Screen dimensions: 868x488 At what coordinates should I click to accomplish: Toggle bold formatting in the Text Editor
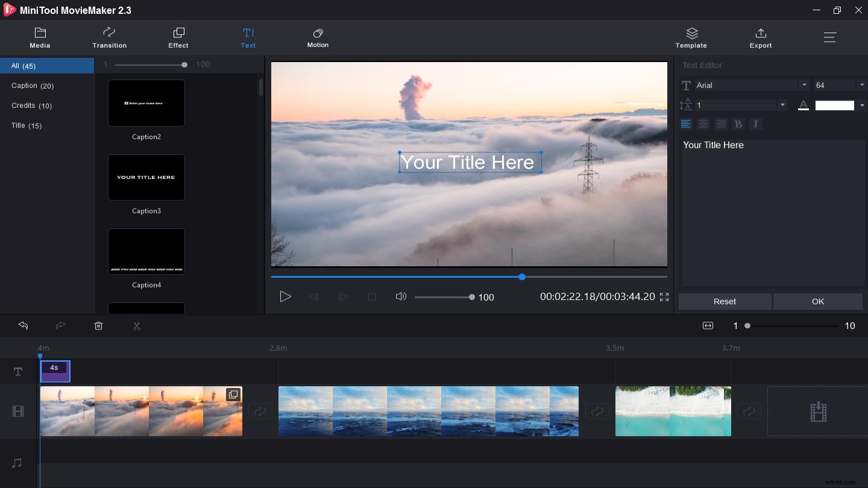click(x=738, y=124)
